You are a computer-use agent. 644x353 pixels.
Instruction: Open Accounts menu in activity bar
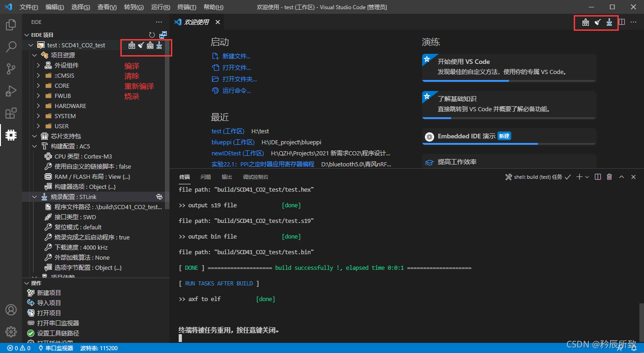[x=11, y=310]
